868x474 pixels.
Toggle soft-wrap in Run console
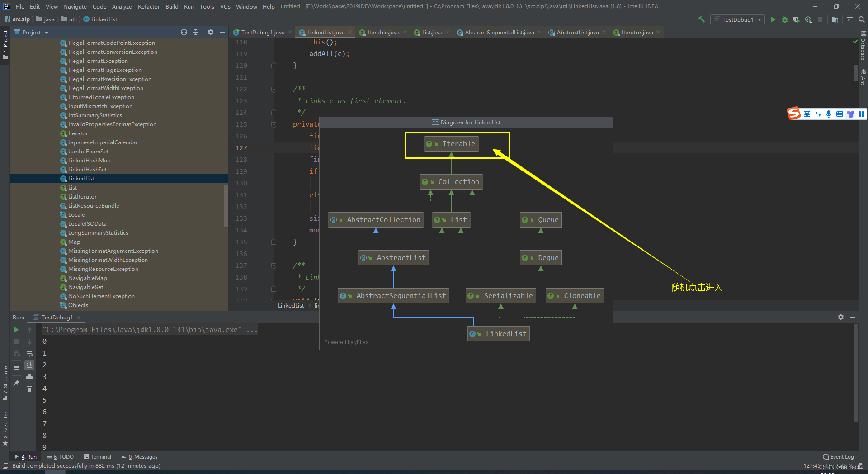point(29,354)
